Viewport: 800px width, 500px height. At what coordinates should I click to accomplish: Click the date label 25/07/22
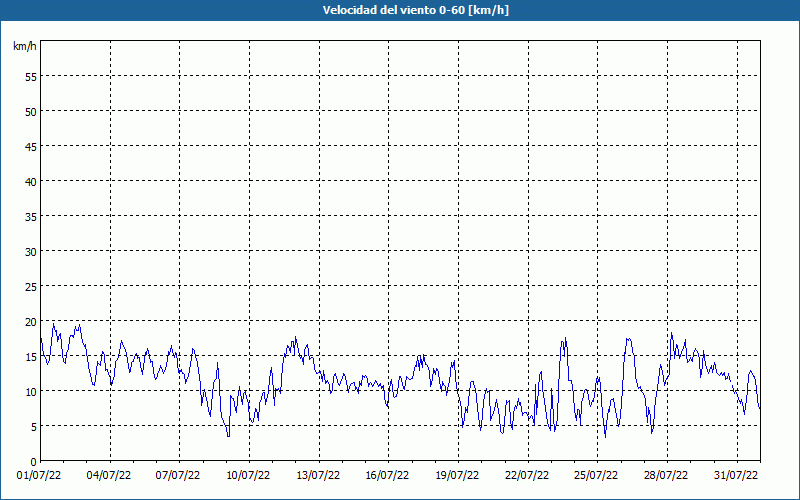pyautogui.click(x=596, y=475)
